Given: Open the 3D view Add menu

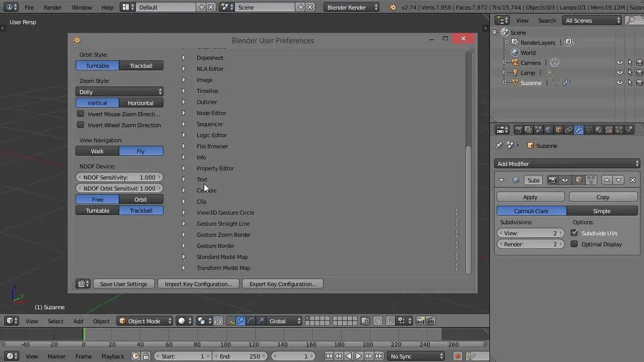Looking at the screenshot, I should pos(78,321).
